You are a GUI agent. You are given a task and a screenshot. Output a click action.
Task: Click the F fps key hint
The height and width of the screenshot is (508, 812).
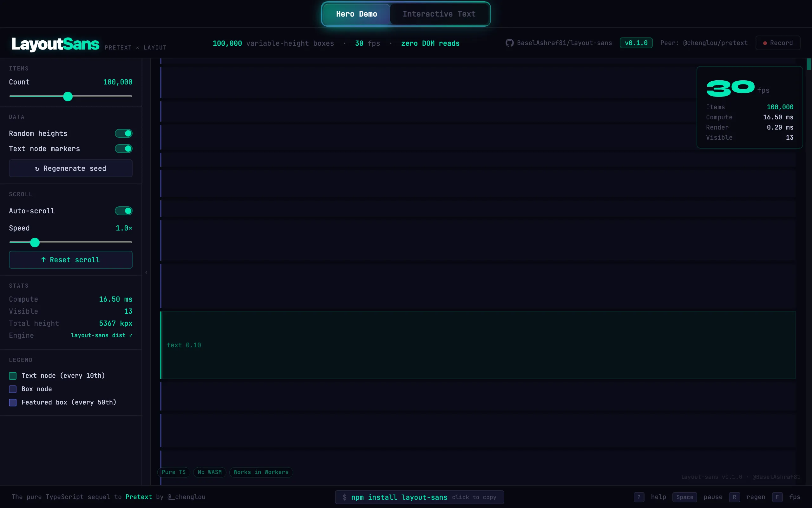click(x=777, y=497)
